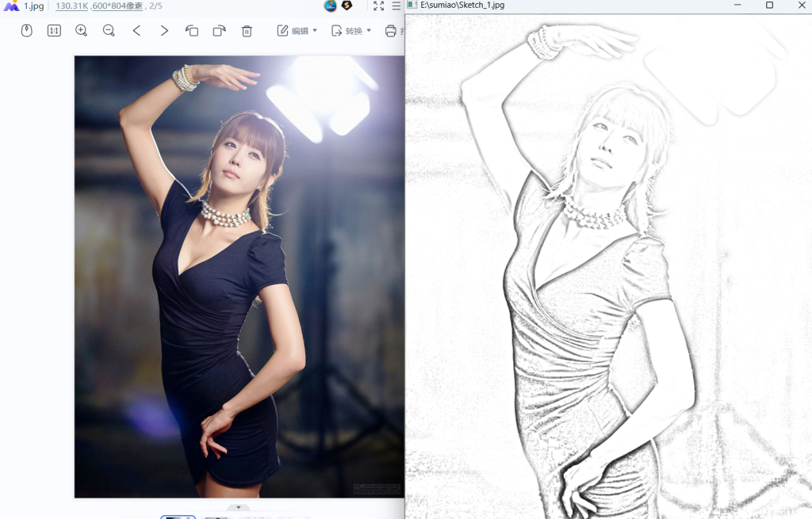Click the 600*804像素 dimensions link
Screen dimensions: 812x519
(x=118, y=6)
